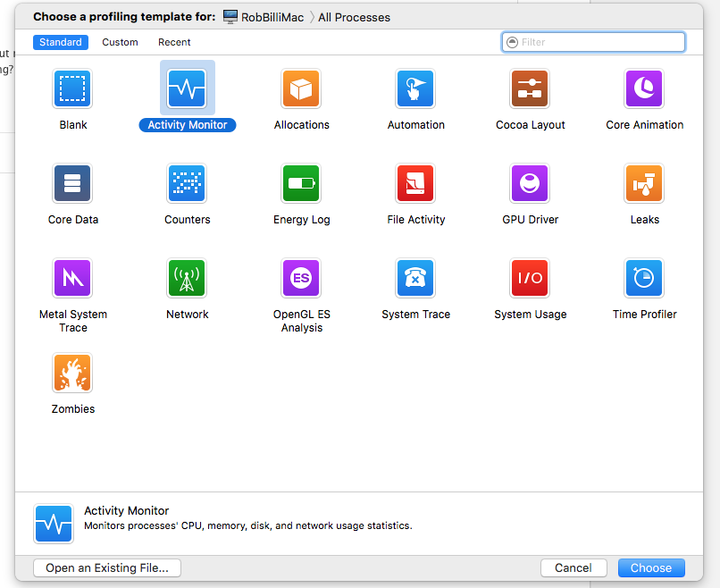The width and height of the screenshot is (720, 588).
Task: Select the Zombies template icon
Action: [72, 372]
